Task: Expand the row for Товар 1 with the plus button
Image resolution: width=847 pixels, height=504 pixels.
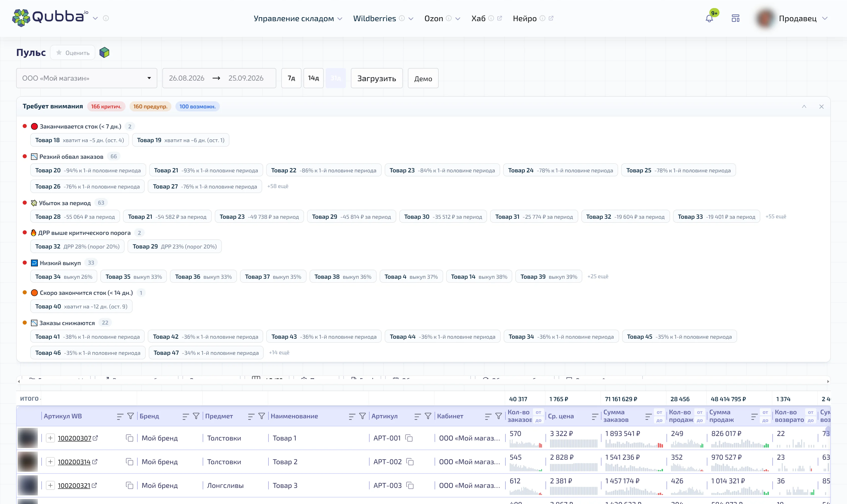Action: click(50, 438)
